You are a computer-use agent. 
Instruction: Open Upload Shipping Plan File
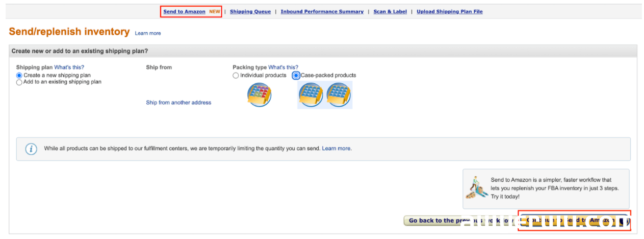coord(449,12)
